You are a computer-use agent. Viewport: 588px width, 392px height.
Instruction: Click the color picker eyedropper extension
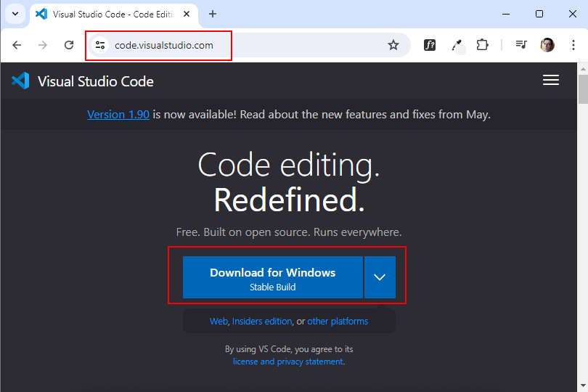(457, 46)
